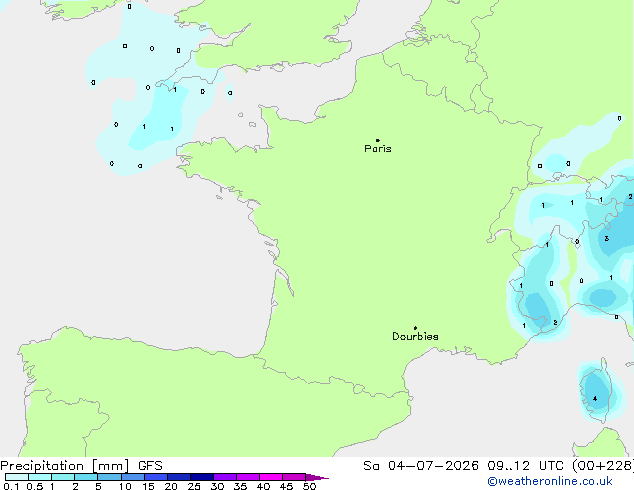Click the Dourbies city label

pyautogui.click(x=415, y=336)
